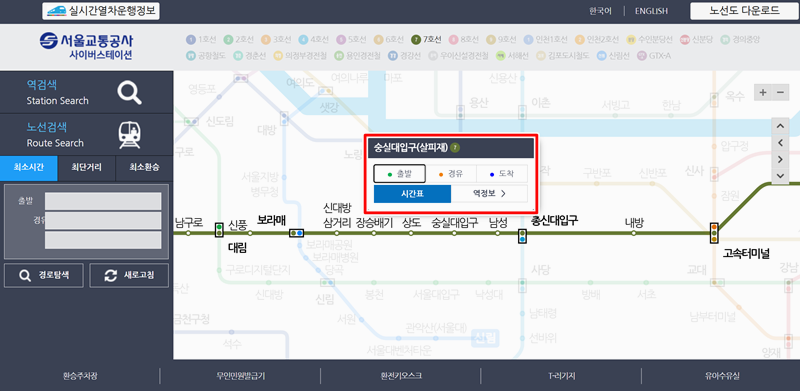Switch to the 최소환승 tab
Screen dimensions: 800x391
(x=144, y=168)
